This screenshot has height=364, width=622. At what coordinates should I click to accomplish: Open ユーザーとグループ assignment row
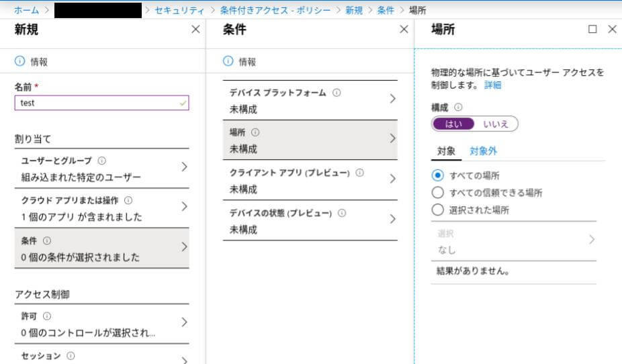[x=101, y=169]
